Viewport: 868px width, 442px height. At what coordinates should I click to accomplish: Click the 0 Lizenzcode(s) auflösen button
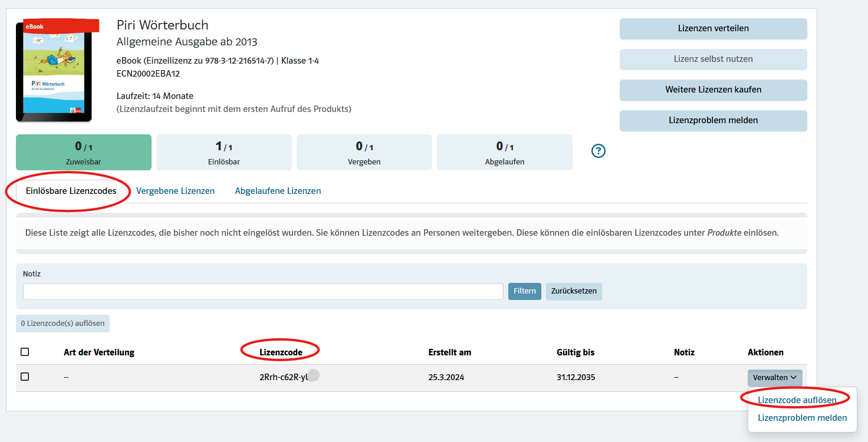coord(63,324)
